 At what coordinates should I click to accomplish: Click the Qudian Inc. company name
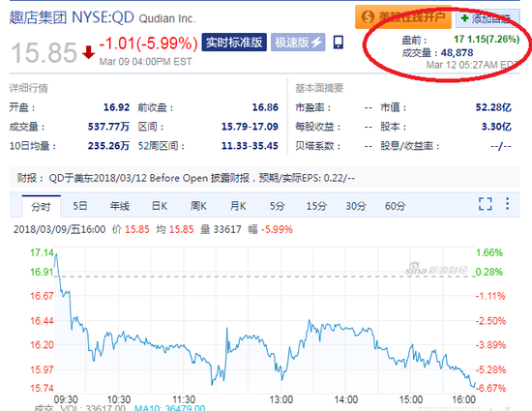[167, 18]
